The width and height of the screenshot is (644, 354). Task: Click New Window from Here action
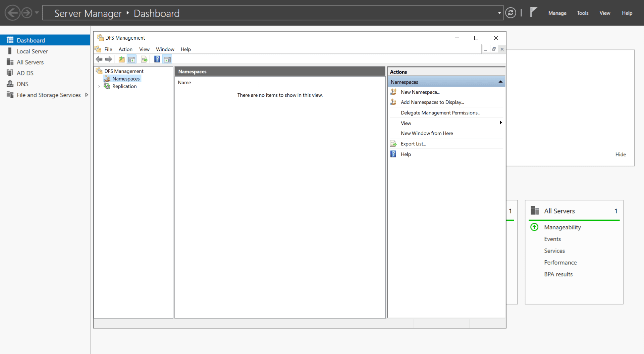coord(427,133)
